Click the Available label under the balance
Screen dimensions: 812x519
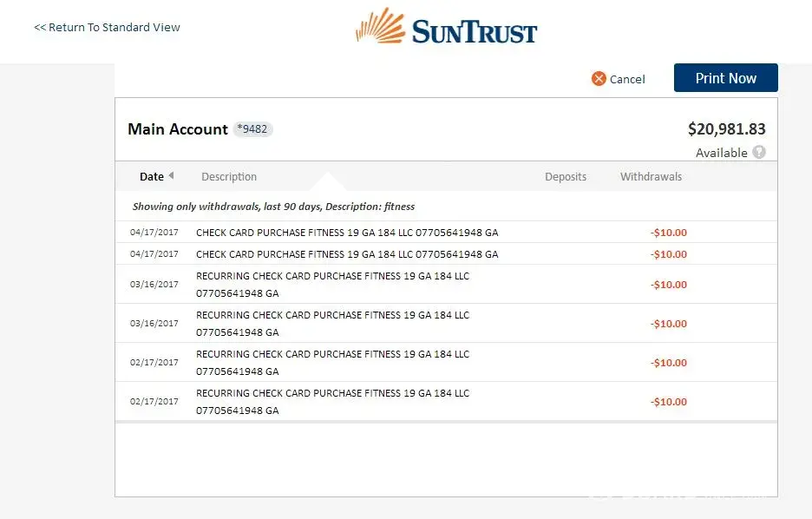point(721,153)
